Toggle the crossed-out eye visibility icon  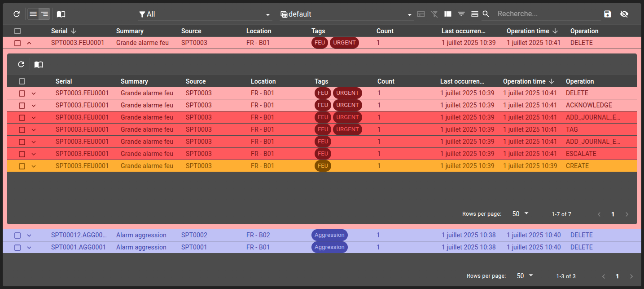pos(624,14)
